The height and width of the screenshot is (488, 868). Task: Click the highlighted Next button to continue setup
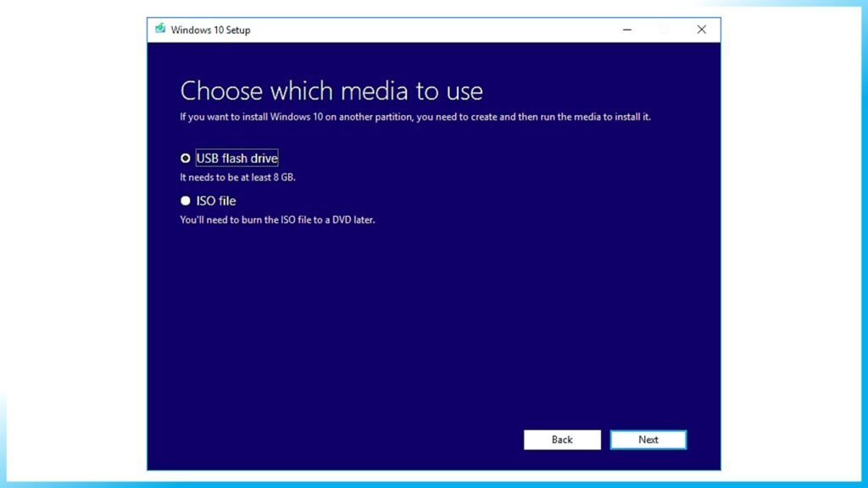[648, 440]
